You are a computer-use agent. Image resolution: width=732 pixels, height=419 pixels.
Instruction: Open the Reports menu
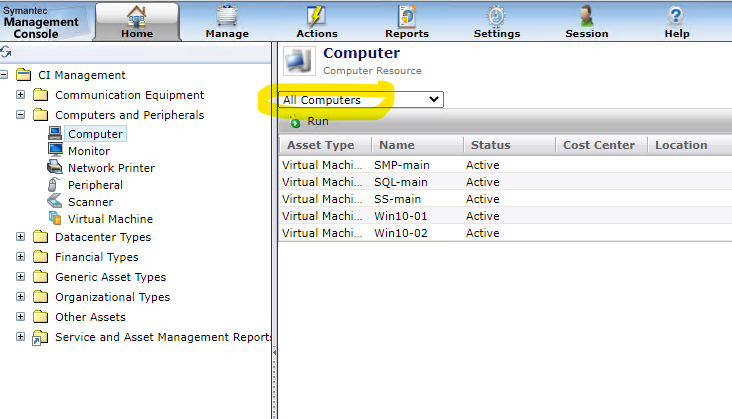tap(407, 21)
